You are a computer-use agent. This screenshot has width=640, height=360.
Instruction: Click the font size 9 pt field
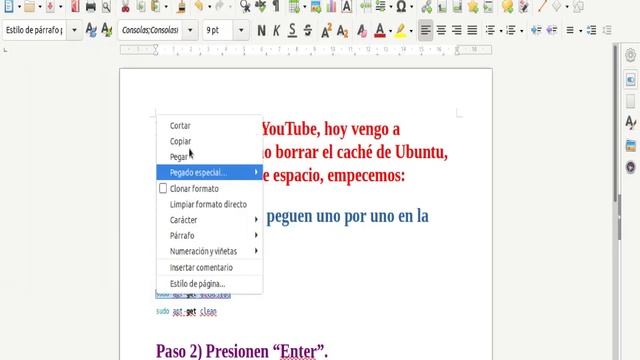pyautogui.click(x=218, y=30)
